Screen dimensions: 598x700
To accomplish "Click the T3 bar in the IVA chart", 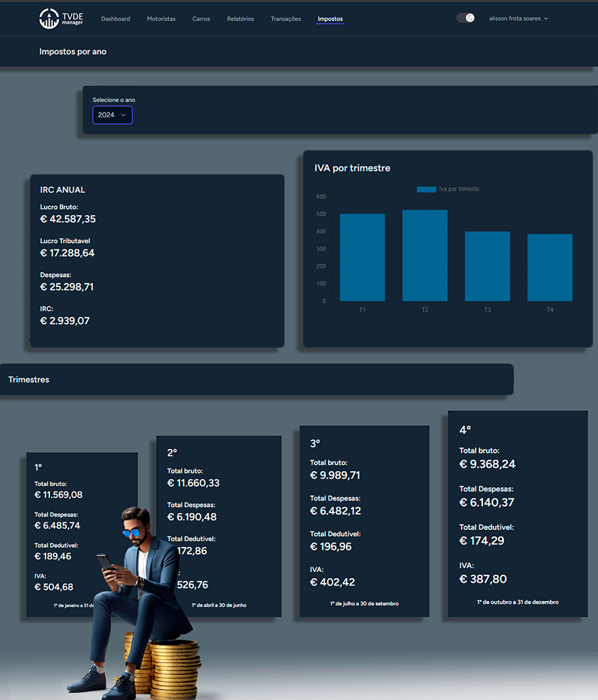I will tap(487, 266).
